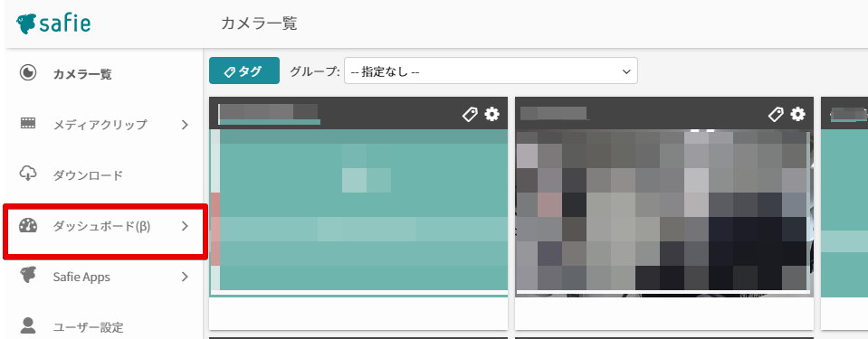
Task: Select カメラ一覧 in the sidebar
Action: 82,74
